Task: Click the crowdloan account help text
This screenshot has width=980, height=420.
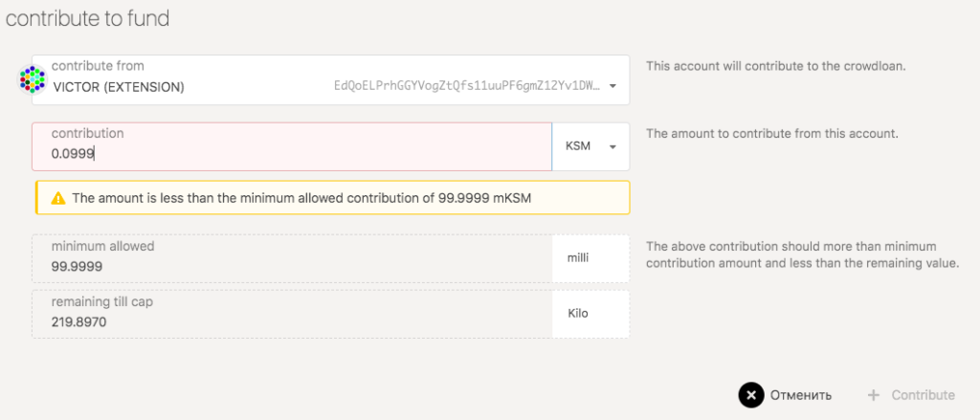Action: coord(775,66)
